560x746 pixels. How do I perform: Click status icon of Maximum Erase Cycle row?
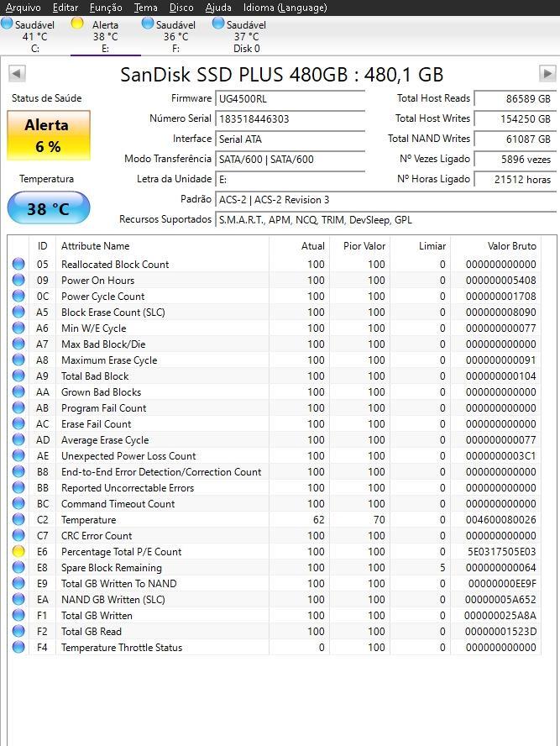tap(18, 360)
